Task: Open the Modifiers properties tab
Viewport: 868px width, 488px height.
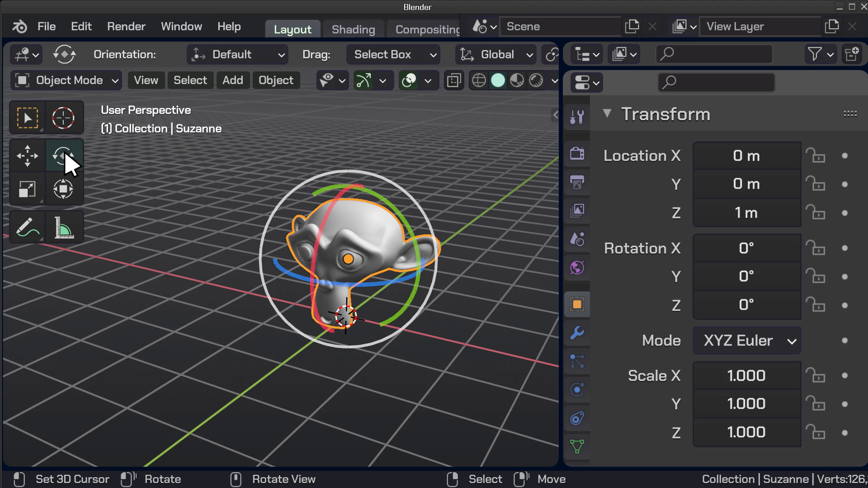Action: (577, 333)
